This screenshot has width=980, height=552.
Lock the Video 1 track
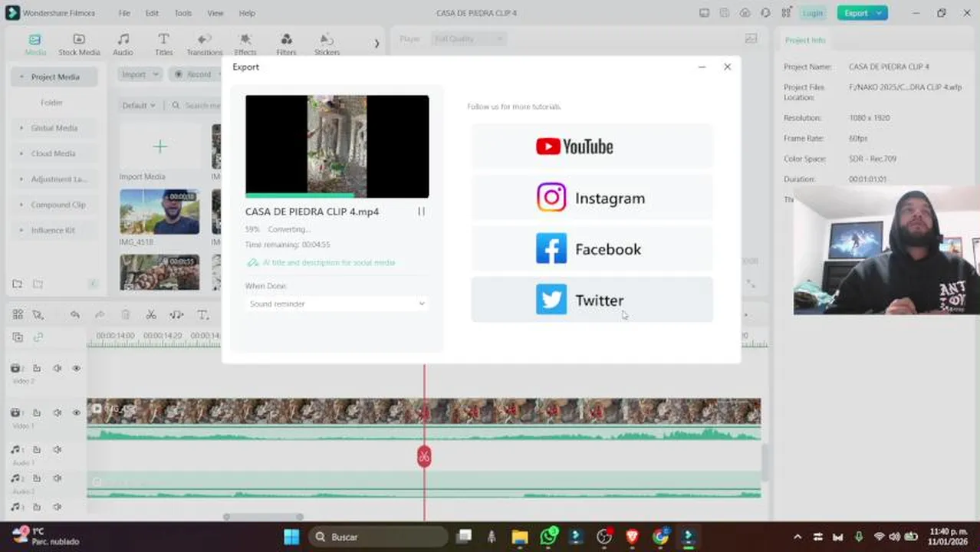pos(37,412)
